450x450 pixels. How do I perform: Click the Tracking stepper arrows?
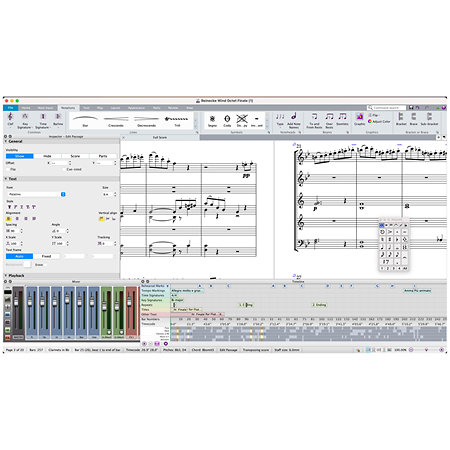pyautogui.click(x=115, y=244)
